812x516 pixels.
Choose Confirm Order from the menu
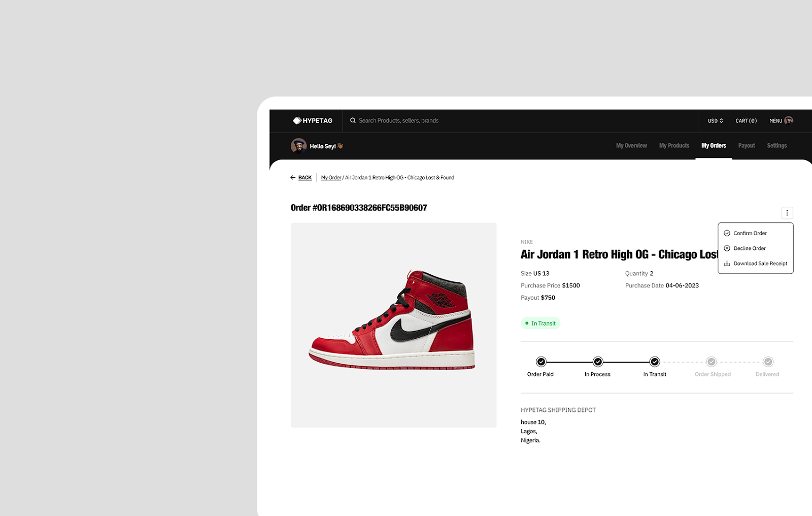coord(756,233)
